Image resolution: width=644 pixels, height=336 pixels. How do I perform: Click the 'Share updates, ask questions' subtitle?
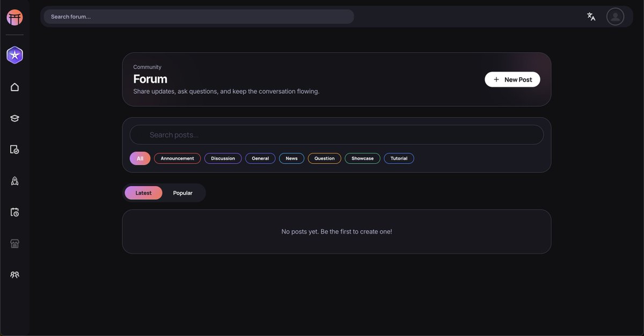click(x=226, y=91)
